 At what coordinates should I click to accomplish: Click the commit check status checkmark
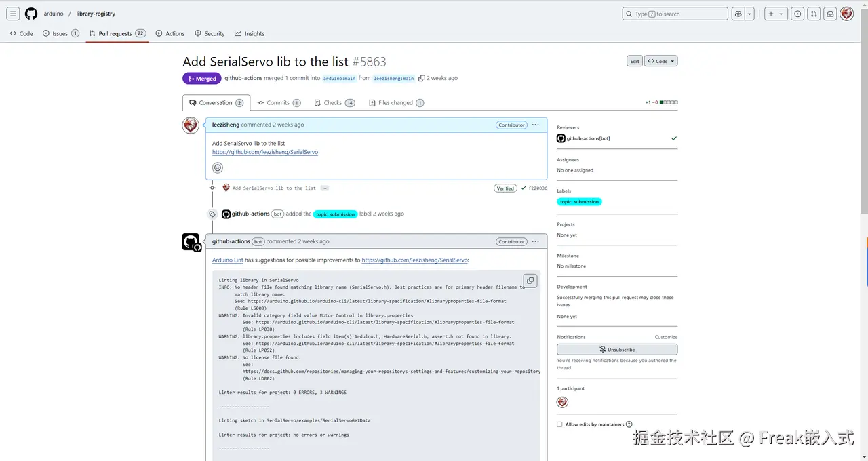[523, 188]
